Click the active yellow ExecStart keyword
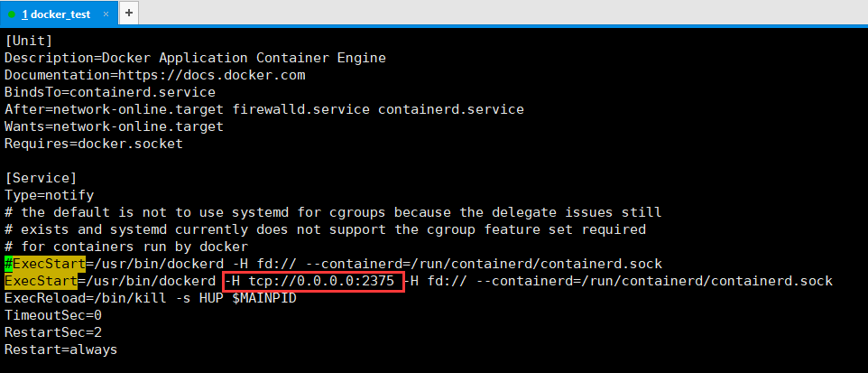This screenshot has height=373, width=868. [x=41, y=281]
